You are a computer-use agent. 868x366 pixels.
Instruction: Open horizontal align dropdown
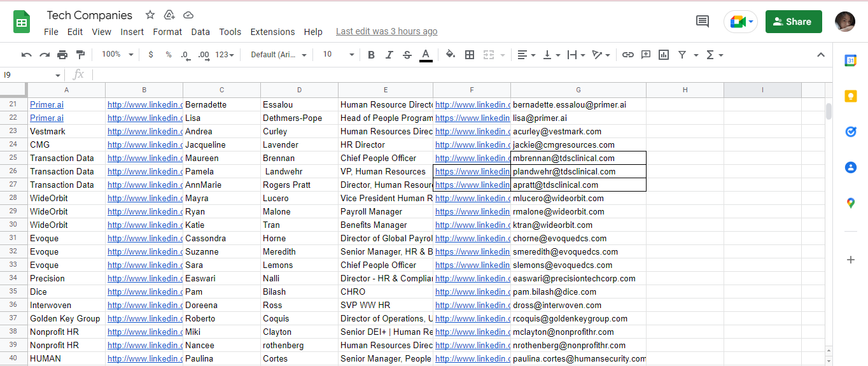tap(526, 55)
